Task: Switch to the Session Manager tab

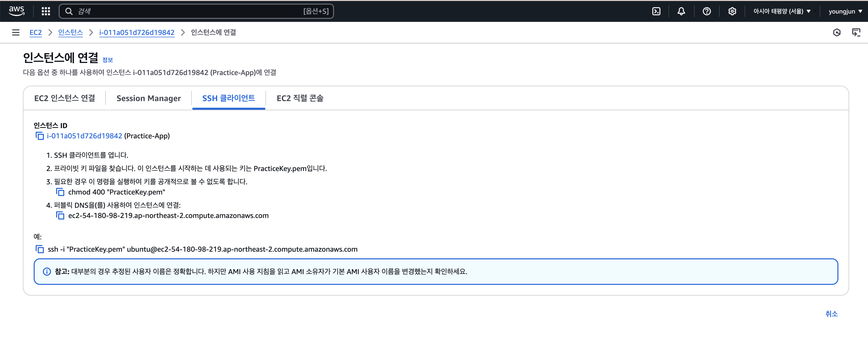Action: coord(149,98)
